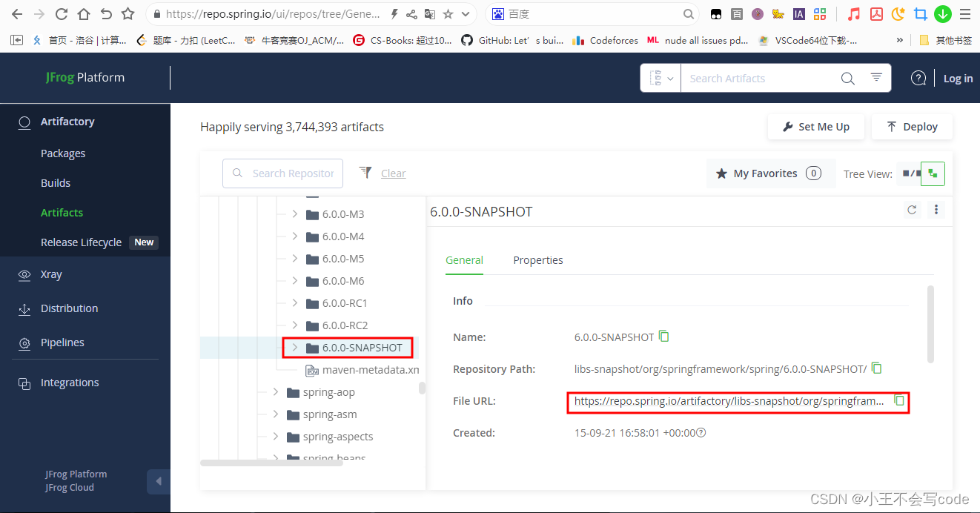Open the GitHub bookmark

(x=512, y=41)
